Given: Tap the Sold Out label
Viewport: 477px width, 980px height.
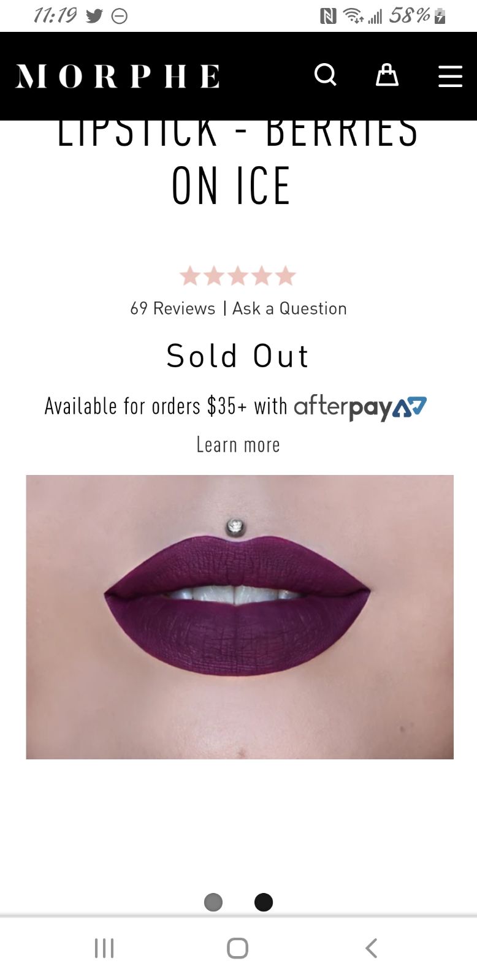Looking at the screenshot, I should [x=238, y=356].
